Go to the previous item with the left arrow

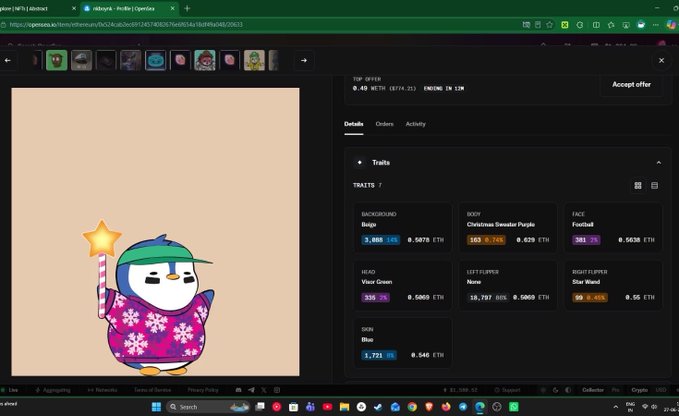(7, 61)
